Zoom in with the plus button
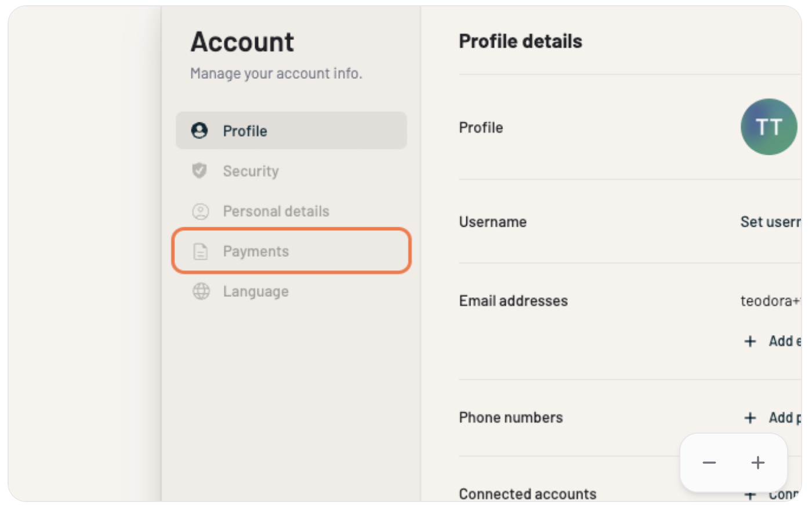The image size is (812, 509). coord(757,463)
